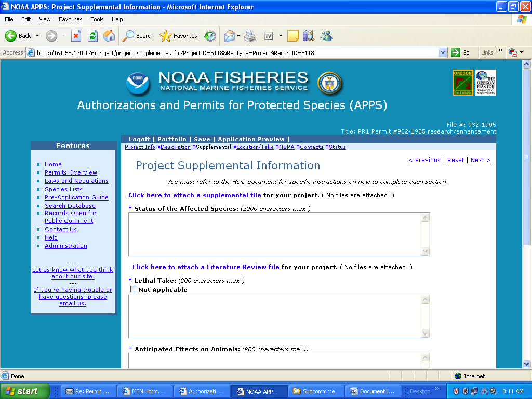
Task: Open the View menu
Action: coord(45,19)
